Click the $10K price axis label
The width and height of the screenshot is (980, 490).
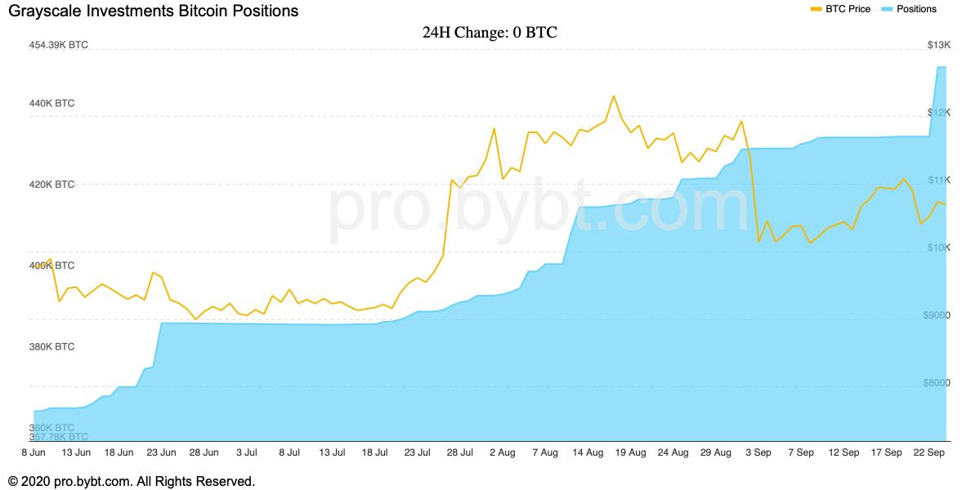pyautogui.click(x=939, y=247)
